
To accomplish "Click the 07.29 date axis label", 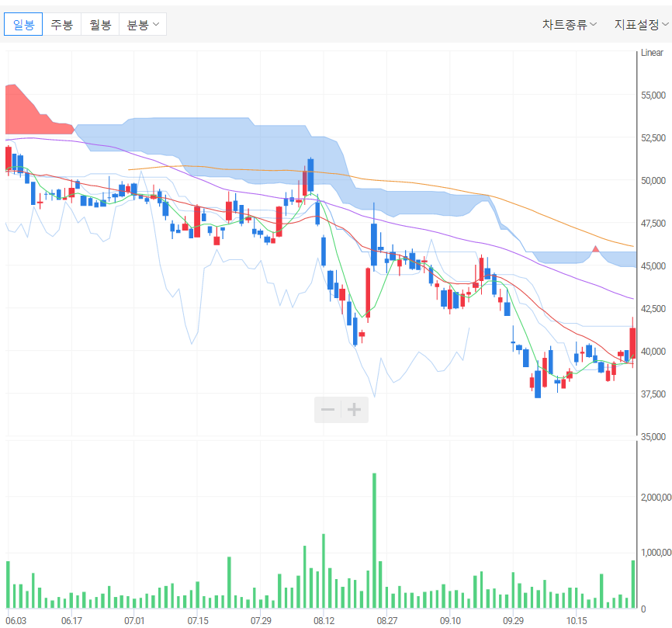I will click(261, 621).
